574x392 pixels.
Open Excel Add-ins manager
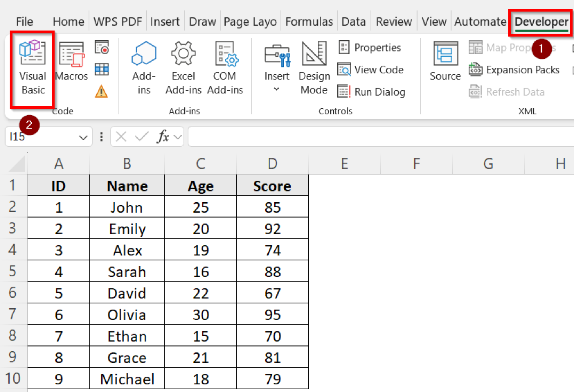pyautogui.click(x=183, y=68)
